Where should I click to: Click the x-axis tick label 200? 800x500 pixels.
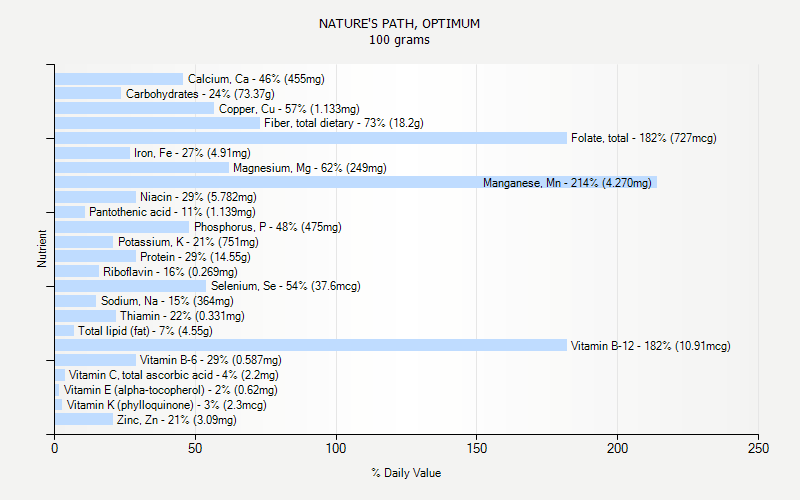click(x=617, y=448)
